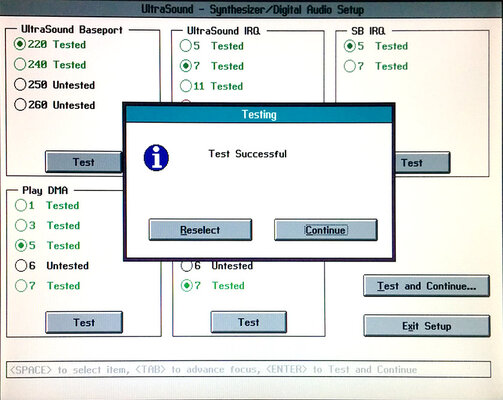Select DMA 6 Untested in middle bottom group

217,265
